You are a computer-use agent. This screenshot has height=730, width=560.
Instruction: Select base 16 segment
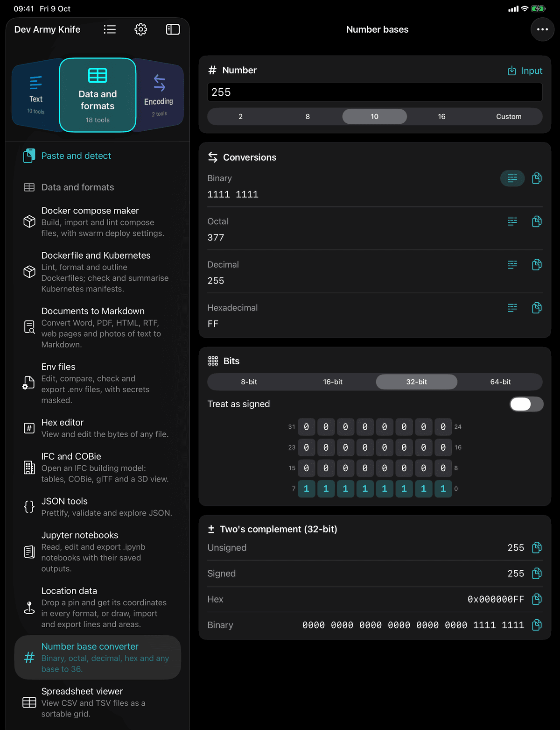[441, 116]
